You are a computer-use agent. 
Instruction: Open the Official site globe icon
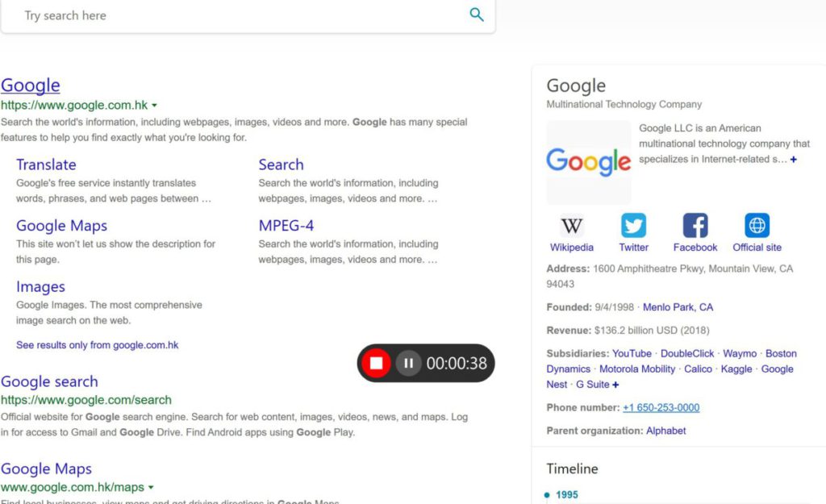tap(757, 226)
